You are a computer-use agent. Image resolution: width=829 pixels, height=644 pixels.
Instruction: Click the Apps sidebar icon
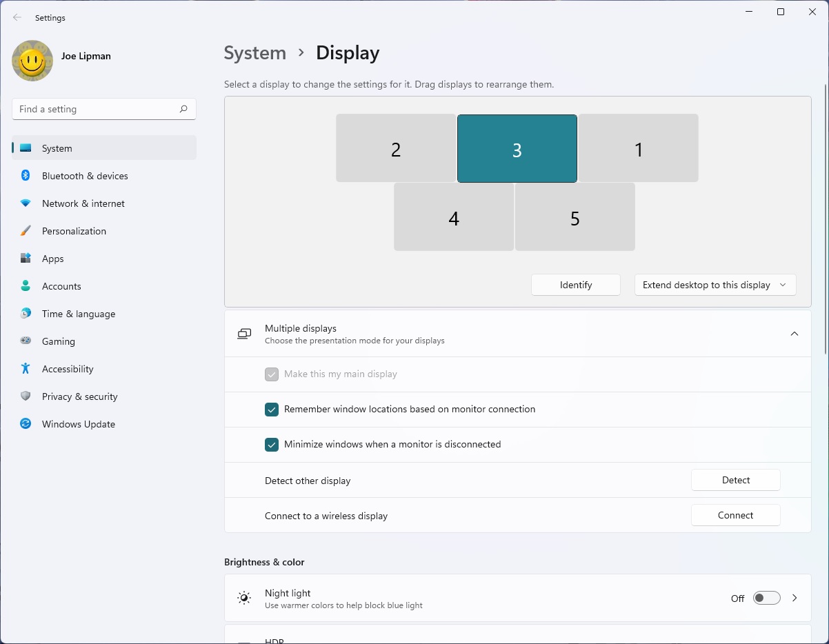[x=26, y=259]
